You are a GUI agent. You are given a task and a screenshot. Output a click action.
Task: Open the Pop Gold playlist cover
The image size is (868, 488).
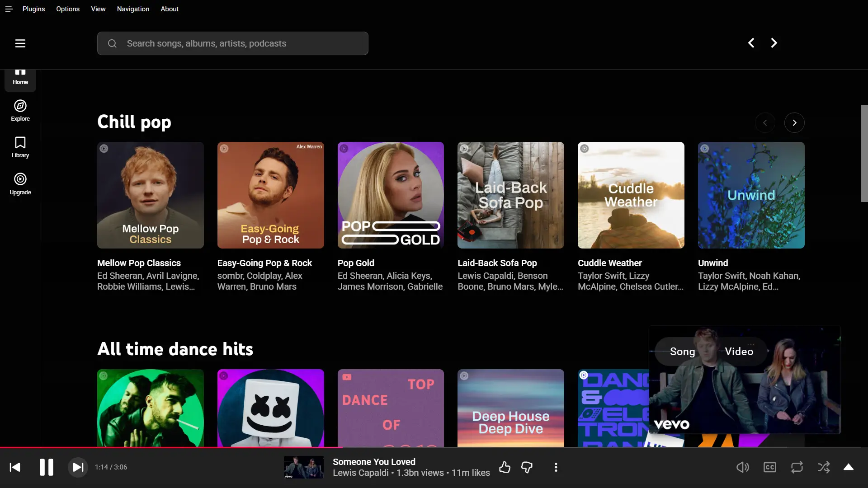[x=391, y=195]
